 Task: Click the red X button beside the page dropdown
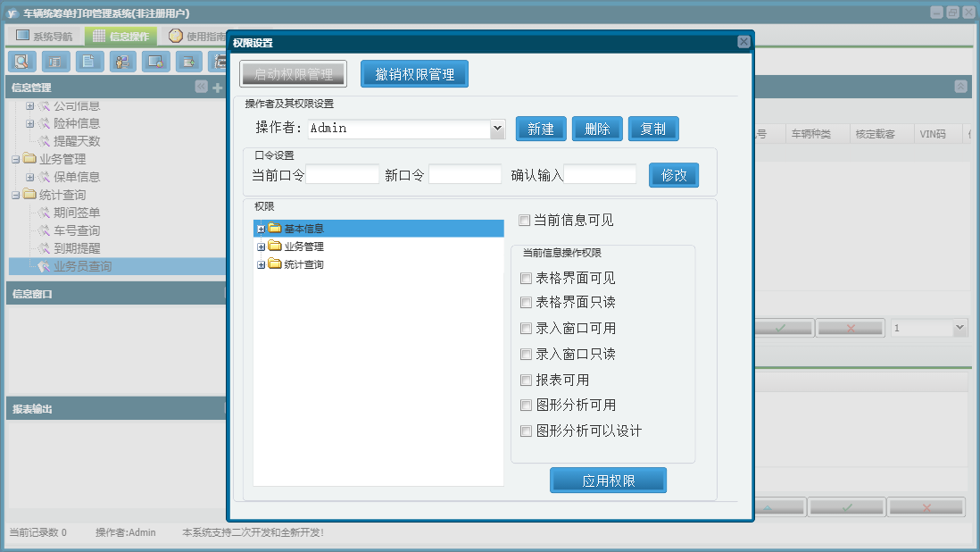tap(851, 328)
